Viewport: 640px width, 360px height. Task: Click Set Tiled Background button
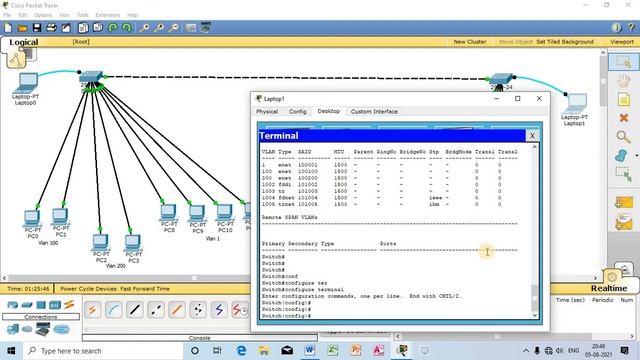pyautogui.click(x=565, y=42)
